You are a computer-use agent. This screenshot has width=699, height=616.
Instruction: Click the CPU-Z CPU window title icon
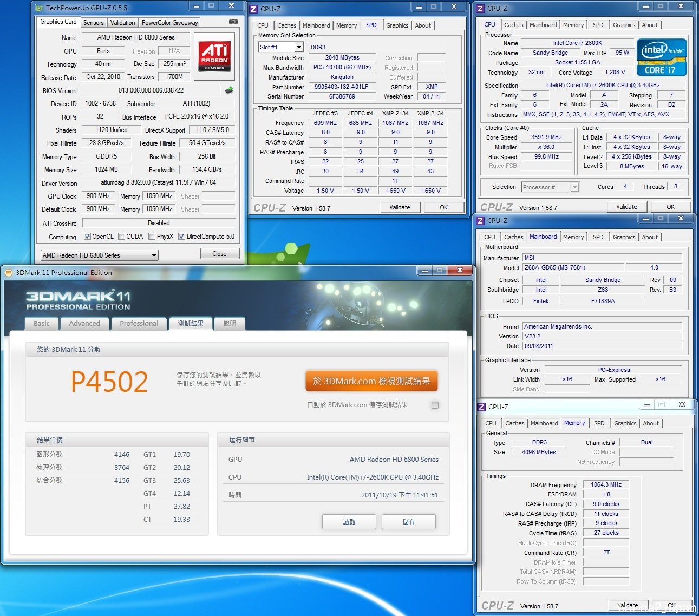480,8
